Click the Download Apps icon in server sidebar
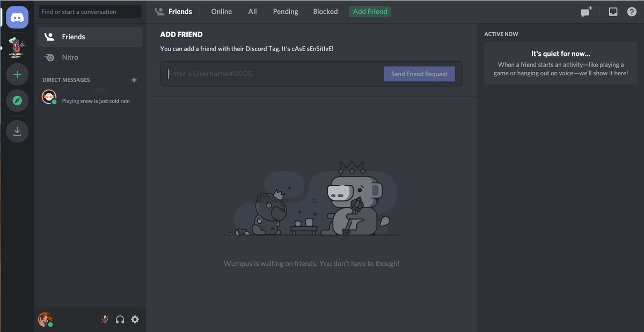 click(x=17, y=131)
